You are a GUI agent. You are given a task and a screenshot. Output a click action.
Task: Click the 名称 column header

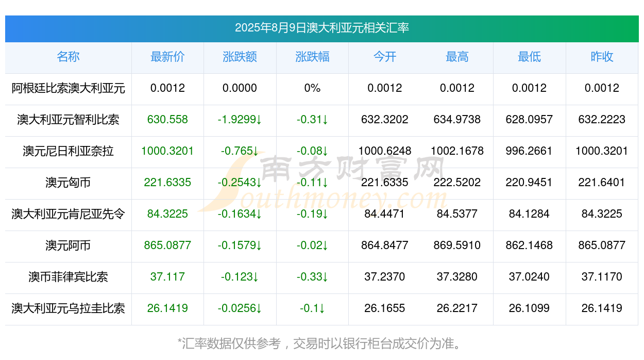pyautogui.click(x=68, y=57)
